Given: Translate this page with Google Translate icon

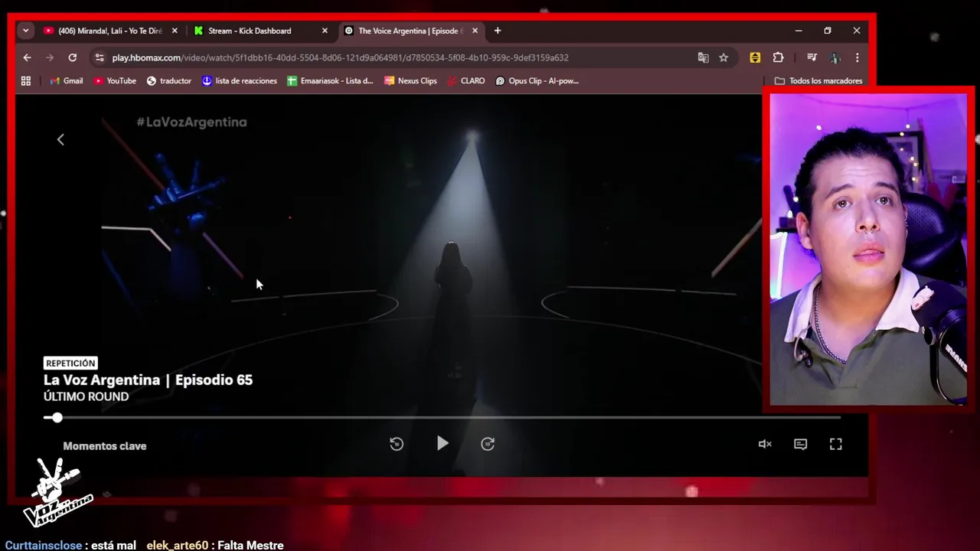Looking at the screenshot, I should [x=703, y=57].
